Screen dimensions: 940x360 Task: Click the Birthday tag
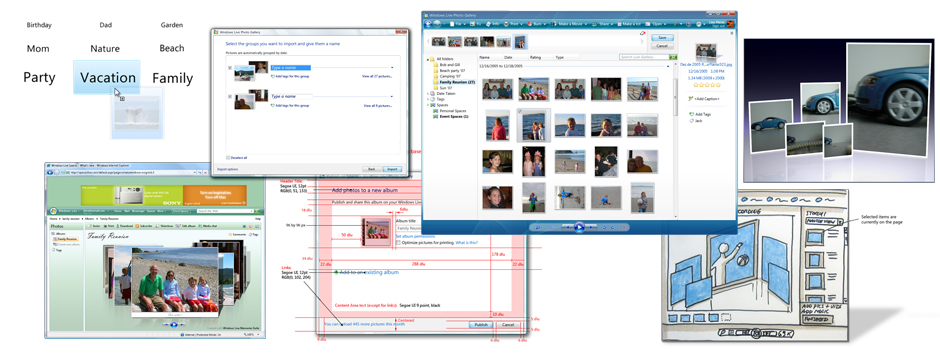pos(39,25)
